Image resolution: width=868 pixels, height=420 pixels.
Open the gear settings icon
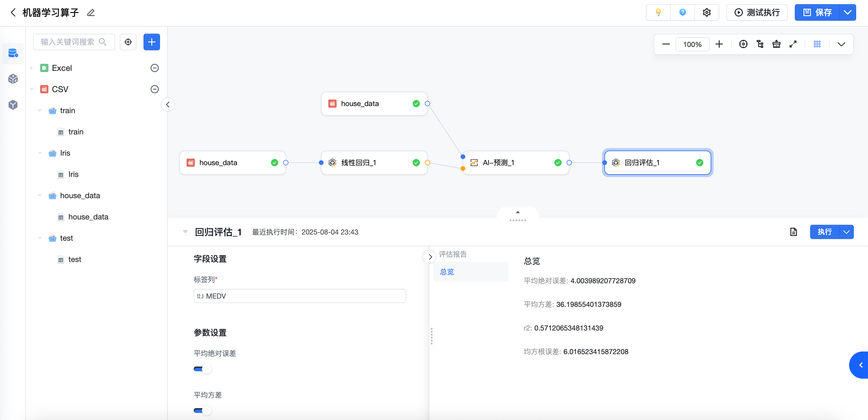pyautogui.click(x=707, y=12)
